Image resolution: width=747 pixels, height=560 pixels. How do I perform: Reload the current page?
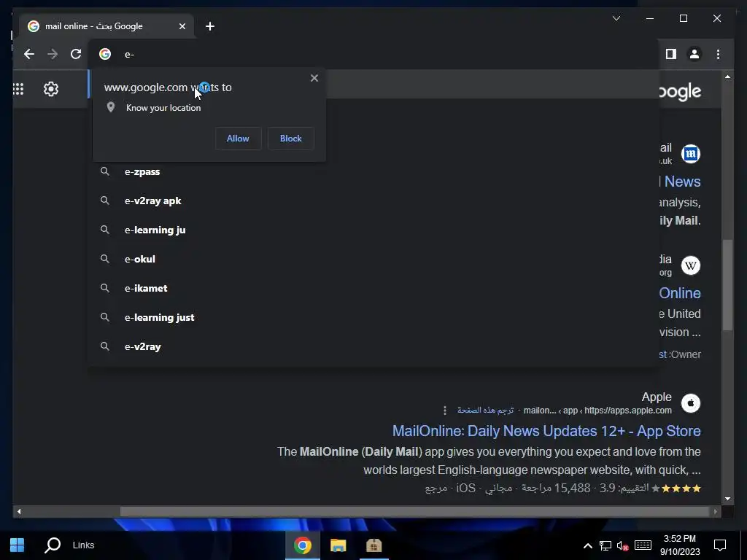[x=76, y=54]
